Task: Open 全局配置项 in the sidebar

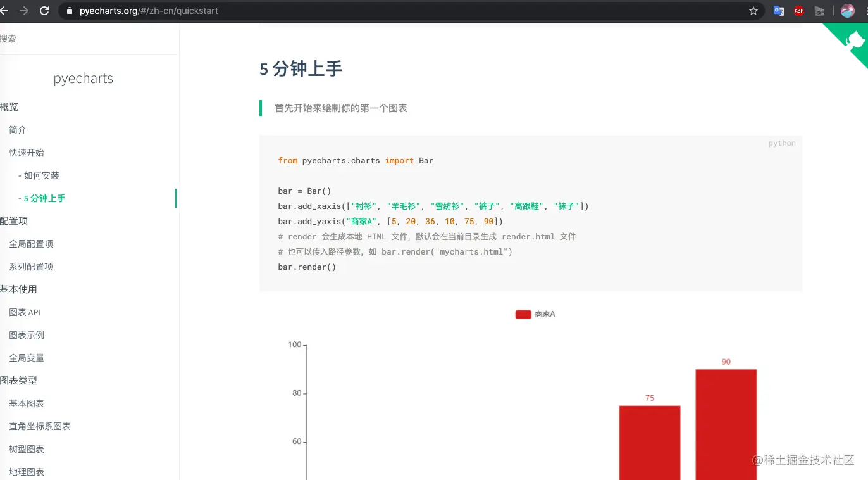Action: tap(31, 244)
